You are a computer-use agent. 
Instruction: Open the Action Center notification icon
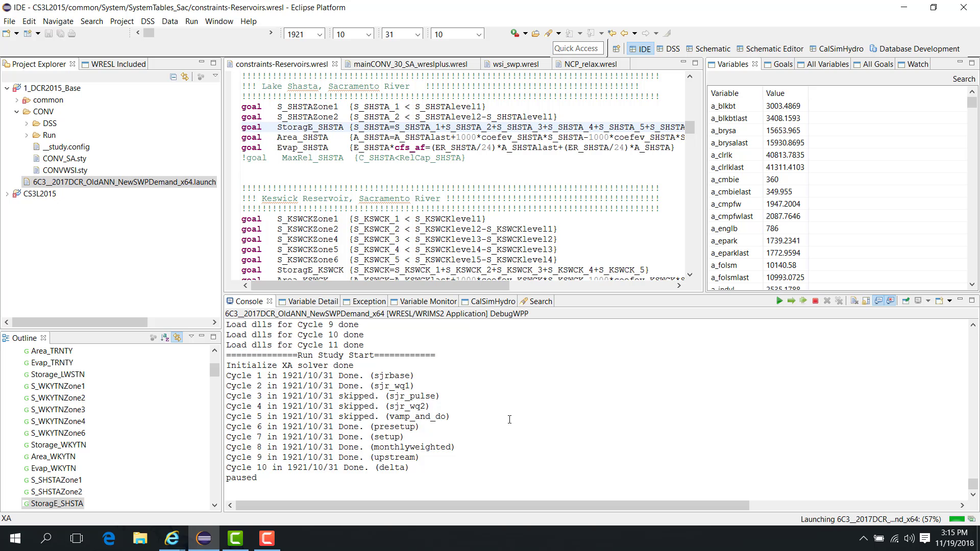tap(925, 538)
